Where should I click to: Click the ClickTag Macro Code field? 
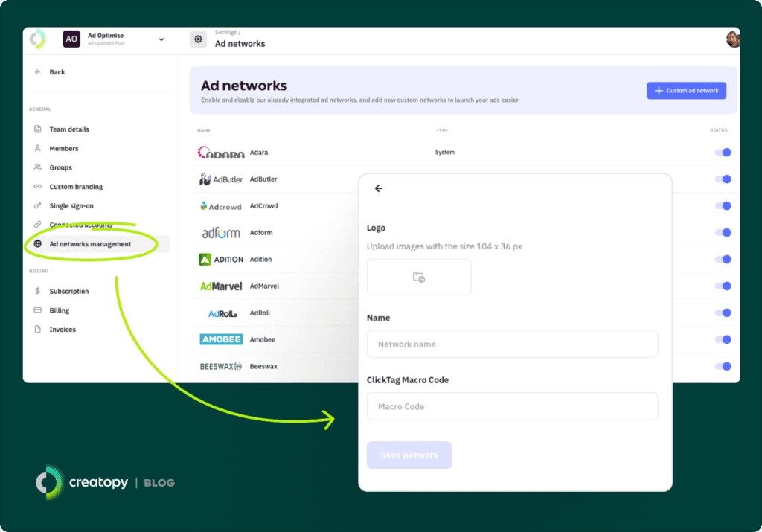click(512, 407)
